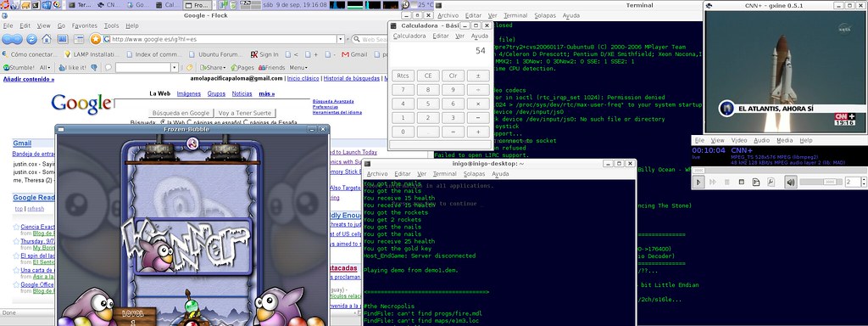Toggle the mute speaker button in gxine
The height and width of the screenshot is (326, 868).
(791, 182)
